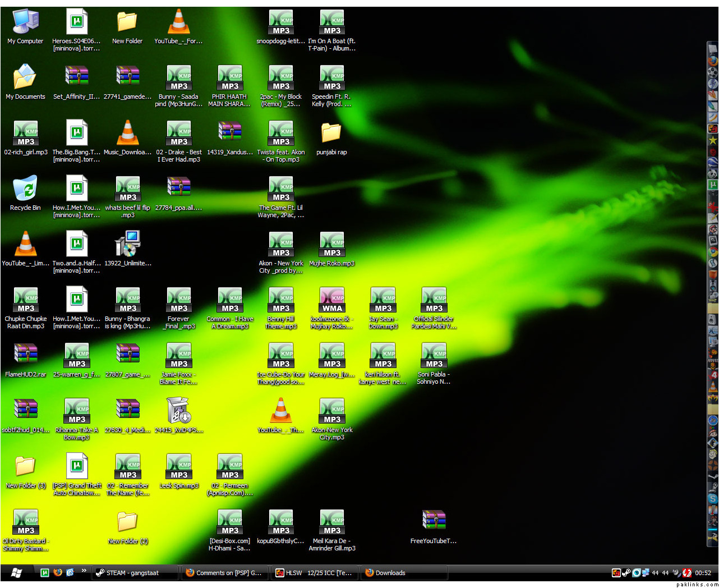Click the system tray clock
This screenshot has width=719, height=588.
703,573
